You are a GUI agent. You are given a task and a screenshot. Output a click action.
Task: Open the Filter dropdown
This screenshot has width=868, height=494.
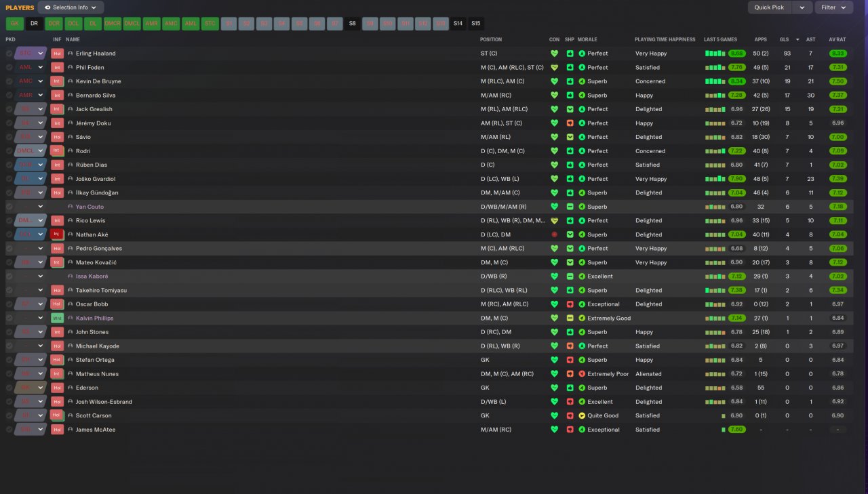(834, 7)
